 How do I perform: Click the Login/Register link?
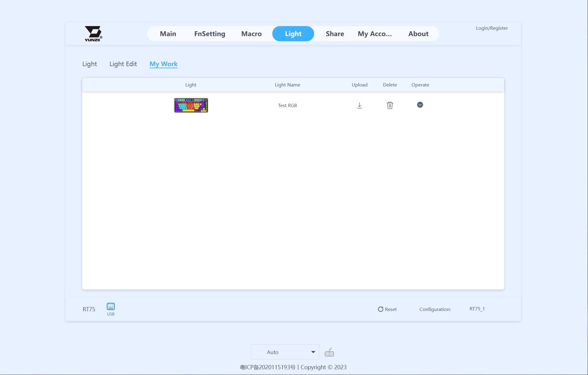tap(492, 28)
